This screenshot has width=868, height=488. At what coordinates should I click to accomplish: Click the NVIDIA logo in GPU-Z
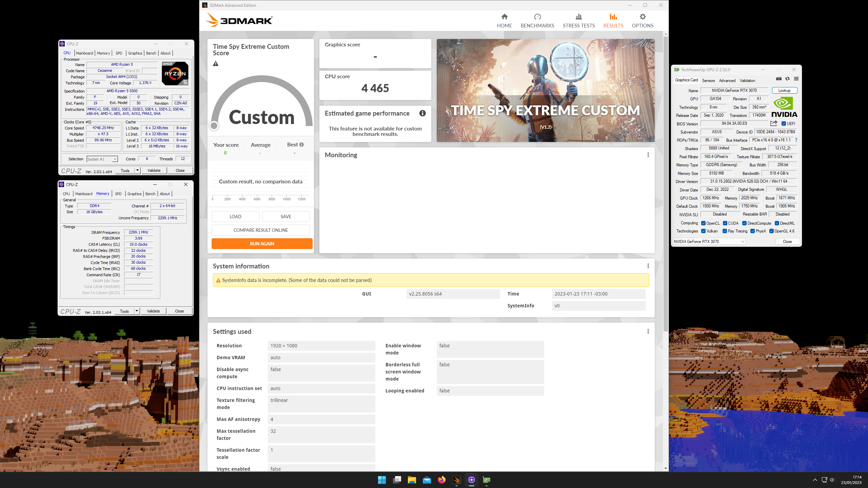click(784, 107)
